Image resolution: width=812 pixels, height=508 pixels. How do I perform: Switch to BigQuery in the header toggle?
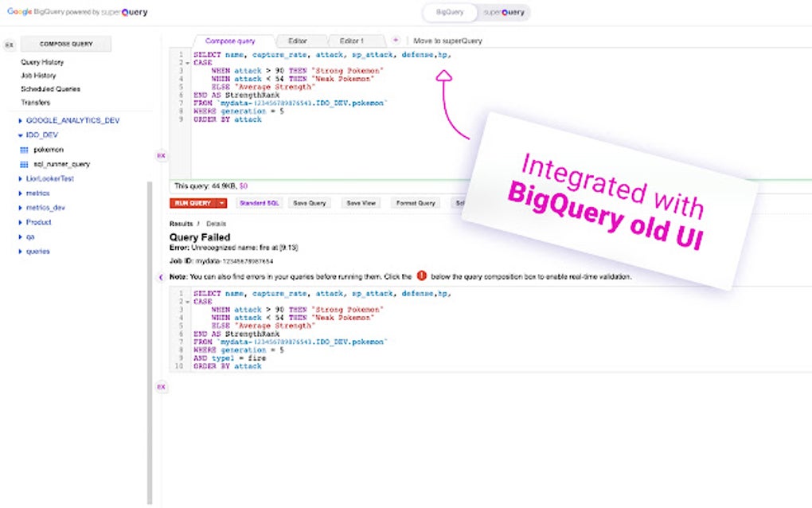click(449, 12)
